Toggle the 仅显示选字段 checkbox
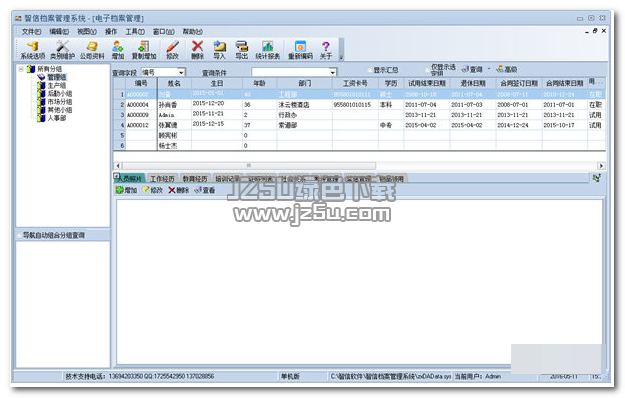This screenshot has width=625, height=398. (427, 70)
